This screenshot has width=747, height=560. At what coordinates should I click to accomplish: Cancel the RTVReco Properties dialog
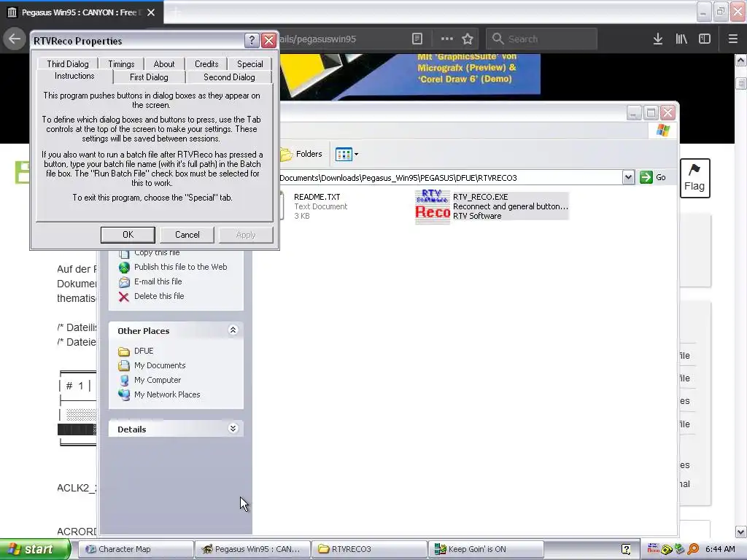(187, 234)
